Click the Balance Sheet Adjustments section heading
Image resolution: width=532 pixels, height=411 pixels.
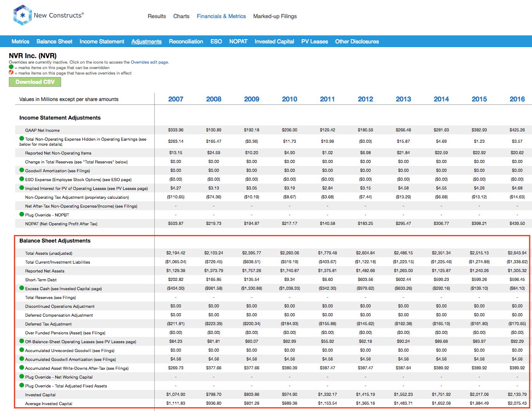(x=55, y=241)
